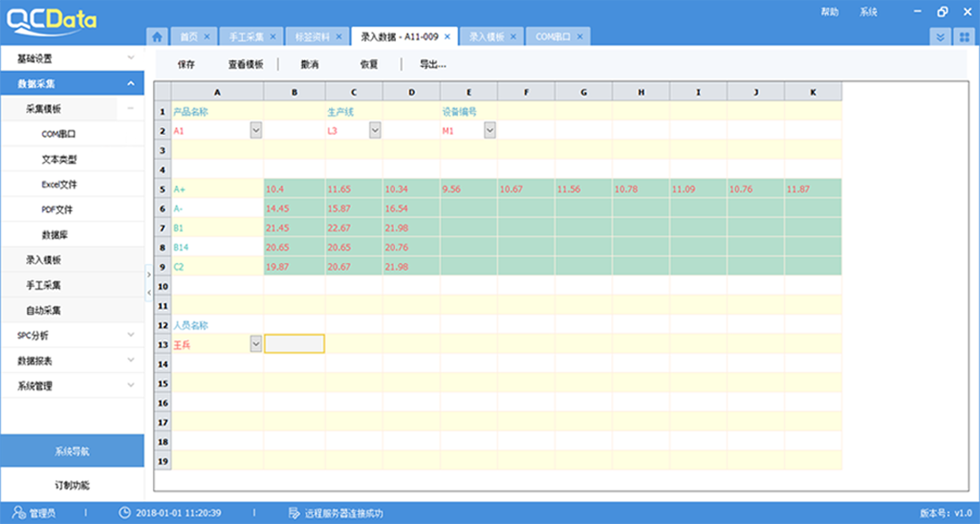
Task: Click the grid layout icon at top right
Action: tap(964, 37)
